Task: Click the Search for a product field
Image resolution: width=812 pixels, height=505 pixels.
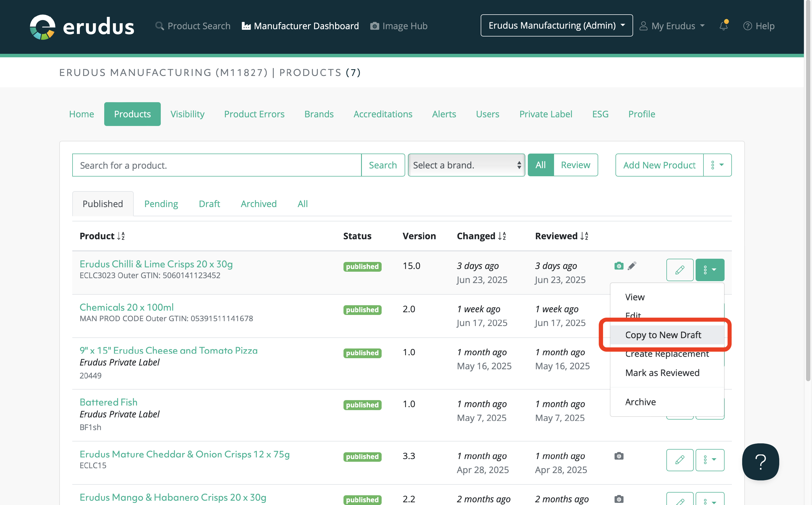Action: tap(217, 165)
